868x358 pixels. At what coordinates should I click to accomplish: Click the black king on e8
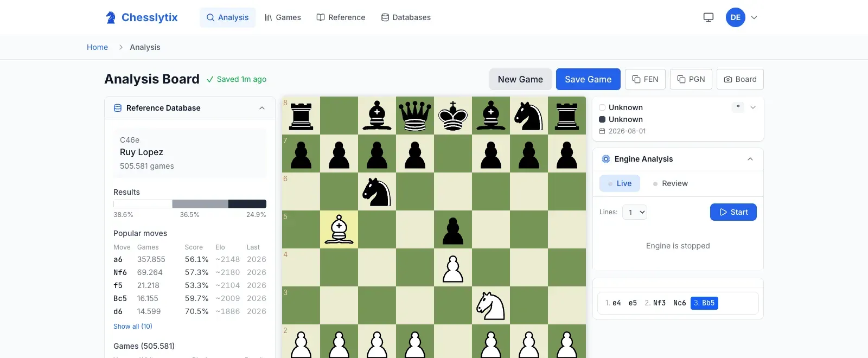tap(453, 116)
